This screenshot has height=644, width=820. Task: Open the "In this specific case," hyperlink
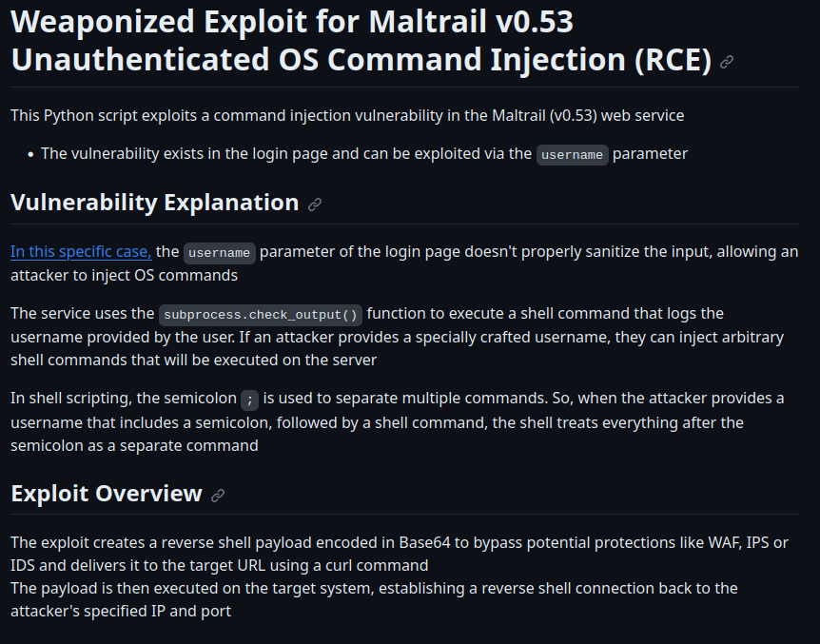(81, 251)
